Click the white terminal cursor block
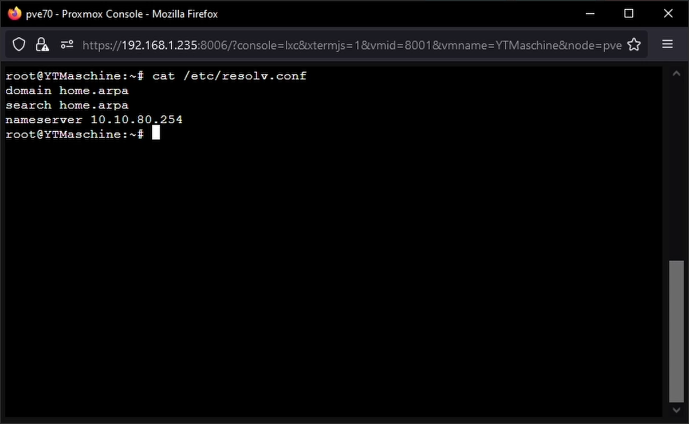This screenshot has width=689, height=424. click(x=156, y=132)
